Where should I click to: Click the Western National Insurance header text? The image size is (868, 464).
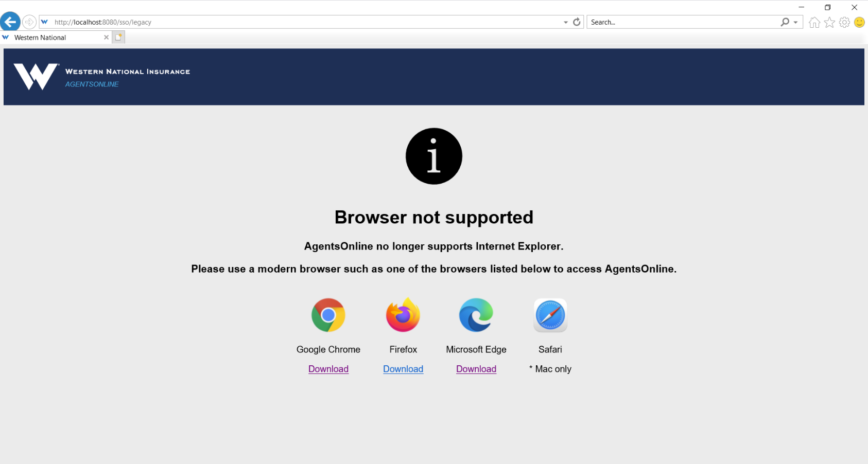(x=128, y=72)
